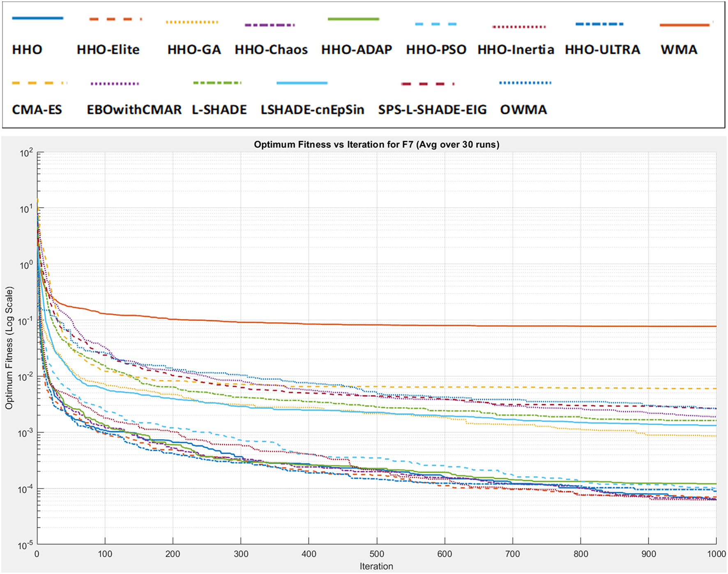Click the HHO-ULTRA legend label
Viewport: 728px width, 574px height.
pos(602,50)
